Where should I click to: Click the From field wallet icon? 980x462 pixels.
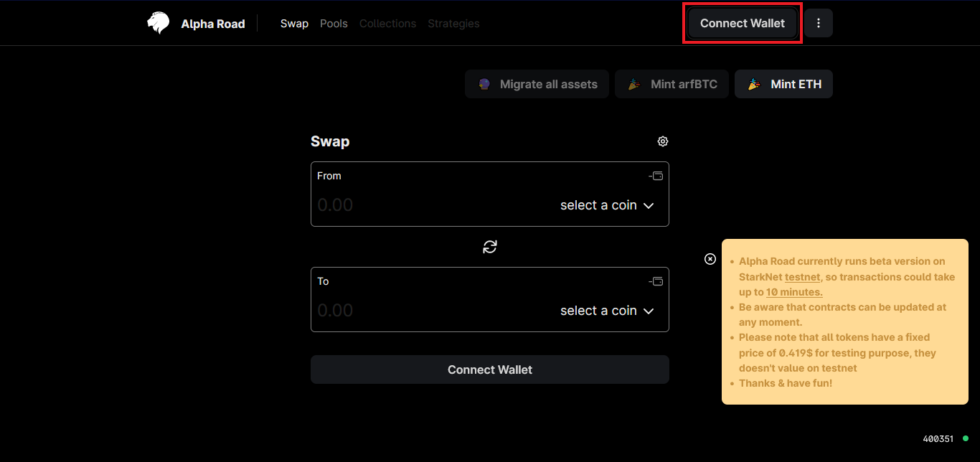[x=656, y=176]
